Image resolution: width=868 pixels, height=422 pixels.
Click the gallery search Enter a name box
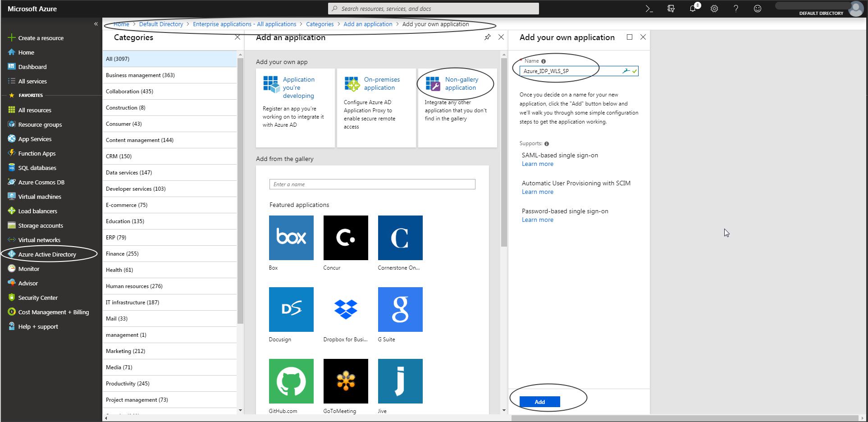pos(372,184)
